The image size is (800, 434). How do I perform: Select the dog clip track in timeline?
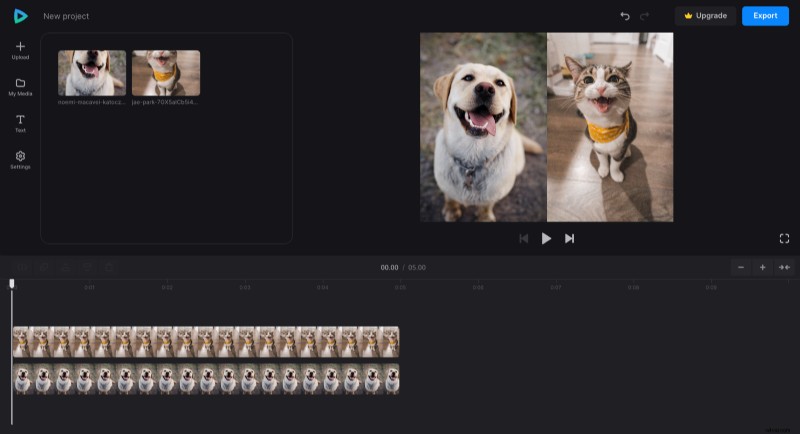[206, 379]
